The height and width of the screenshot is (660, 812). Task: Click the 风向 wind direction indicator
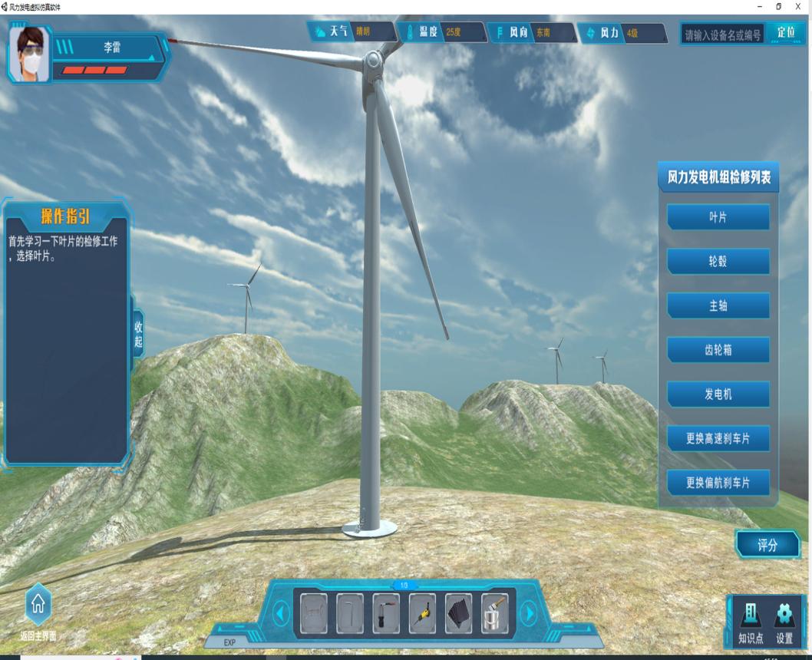pos(533,33)
